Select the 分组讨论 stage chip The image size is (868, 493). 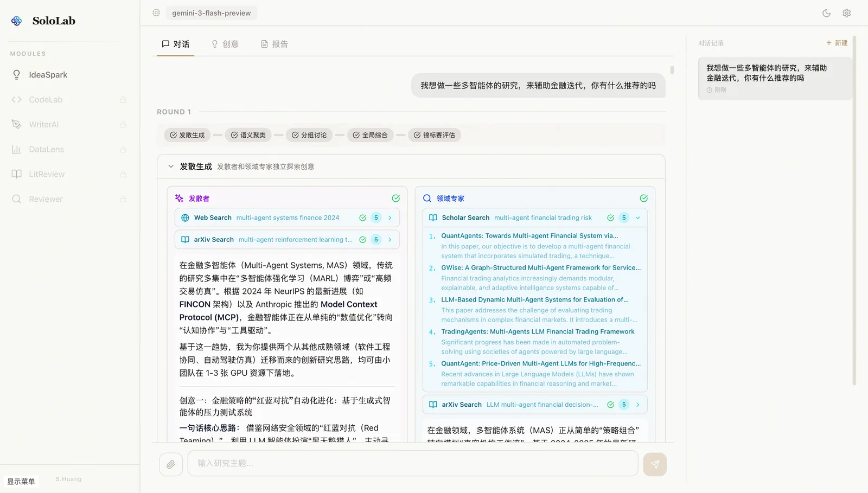309,135
